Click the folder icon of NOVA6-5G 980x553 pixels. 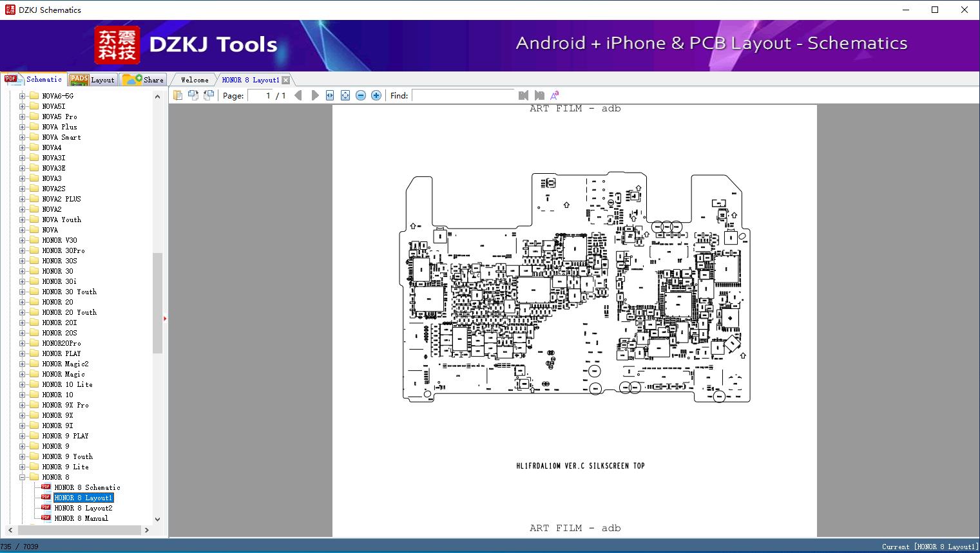(34, 96)
